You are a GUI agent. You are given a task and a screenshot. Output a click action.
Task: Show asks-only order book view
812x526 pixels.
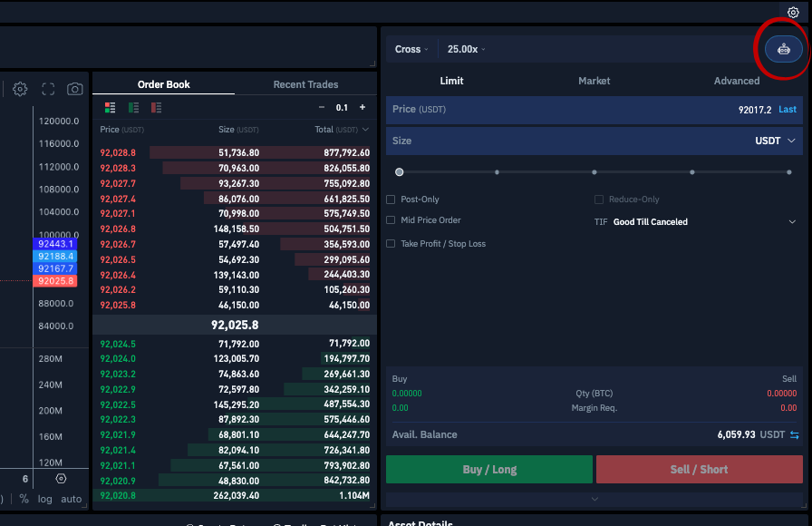pyautogui.click(x=157, y=107)
